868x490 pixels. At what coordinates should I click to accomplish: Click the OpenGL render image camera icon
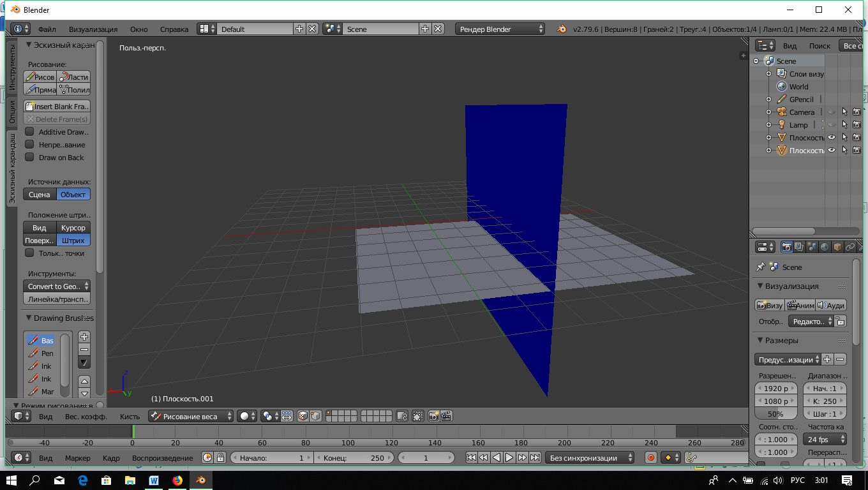433,416
